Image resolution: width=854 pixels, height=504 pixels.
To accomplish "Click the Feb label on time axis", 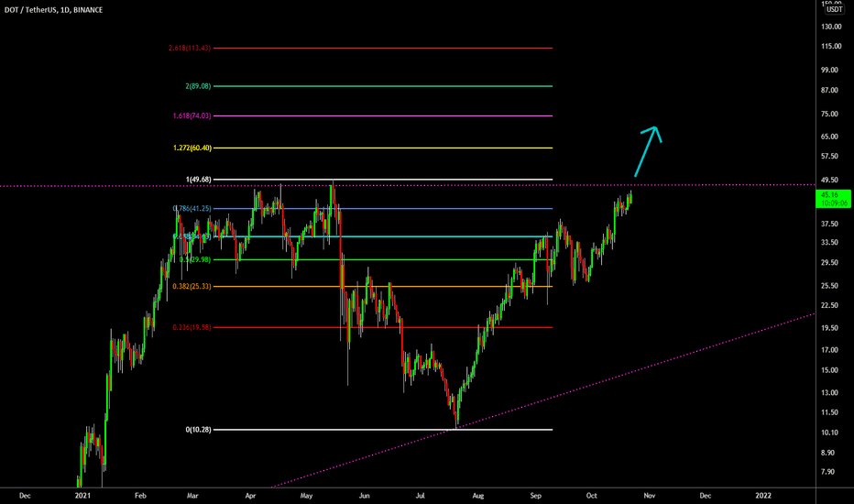I will [140, 495].
